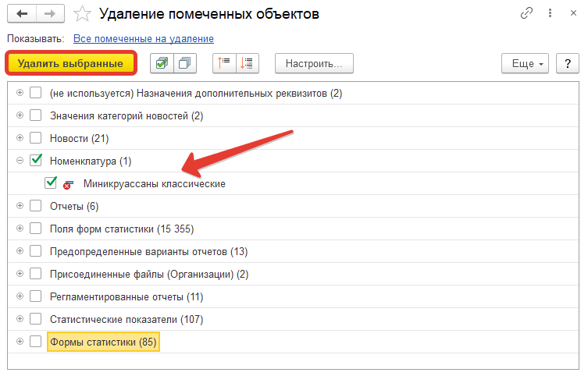Open help with the question mark button
Viewport: 588px width, 376px height.
pyautogui.click(x=568, y=63)
